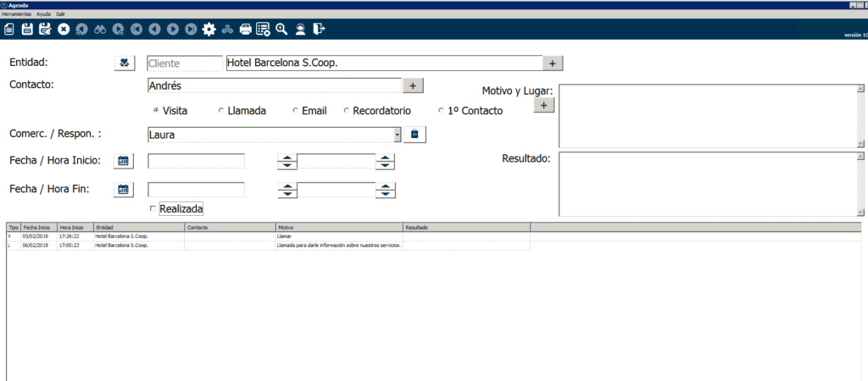Click the magnifying glass zoom icon
The height and width of the screenshot is (381, 868).
coord(281,30)
